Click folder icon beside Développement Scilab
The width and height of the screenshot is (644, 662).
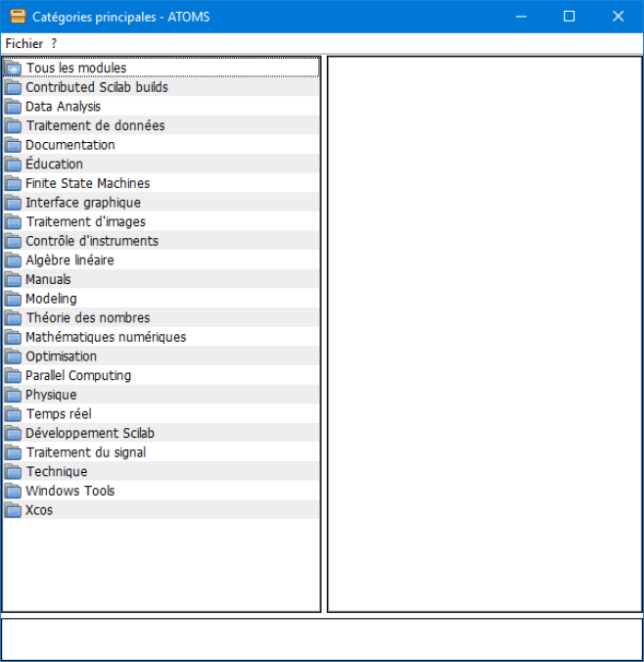pyautogui.click(x=14, y=433)
